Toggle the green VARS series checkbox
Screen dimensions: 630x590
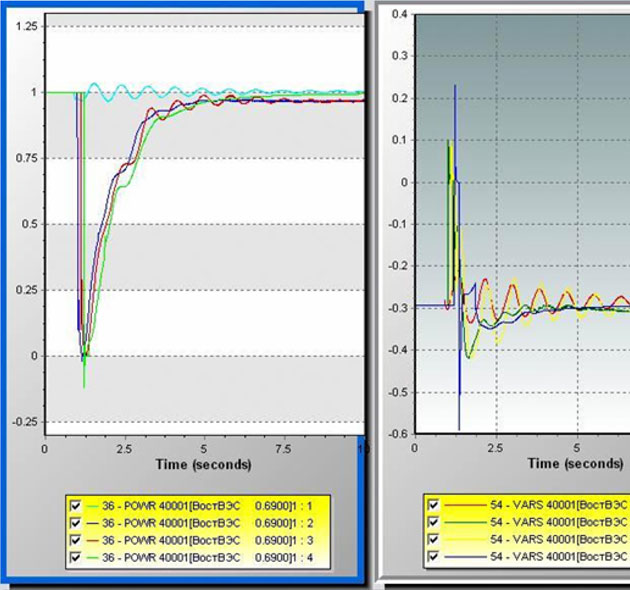pyautogui.click(x=433, y=522)
